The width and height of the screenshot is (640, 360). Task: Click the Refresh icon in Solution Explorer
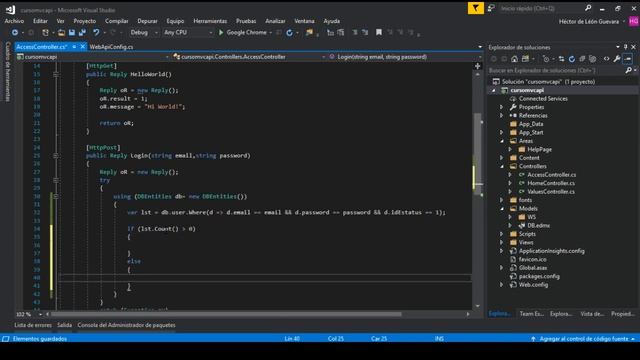point(572,59)
